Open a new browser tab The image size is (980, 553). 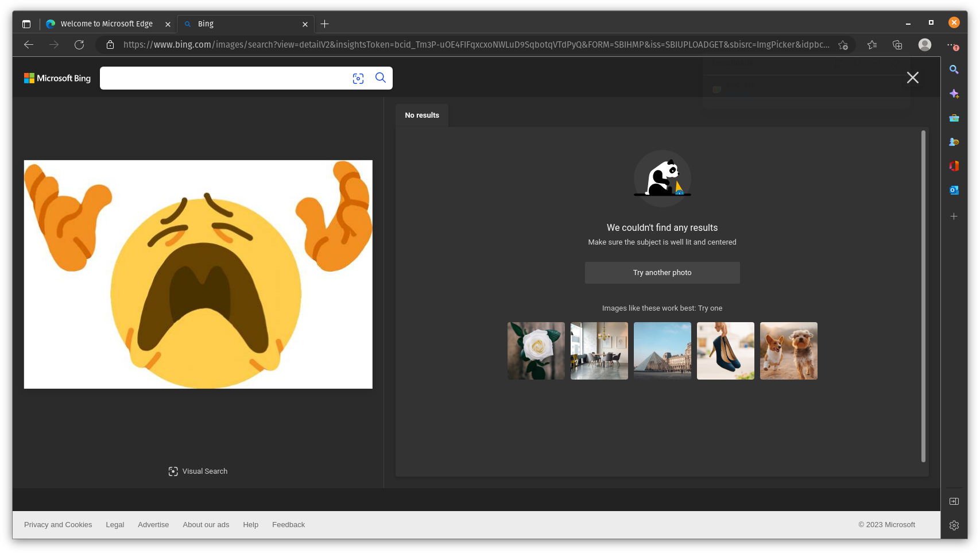[x=325, y=24]
